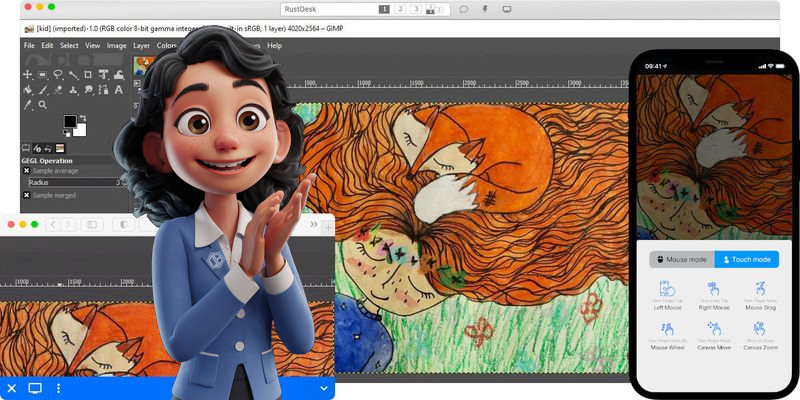Select the Text tool (A icon)
This screenshot has height=400, width=800.
(119, 90)
